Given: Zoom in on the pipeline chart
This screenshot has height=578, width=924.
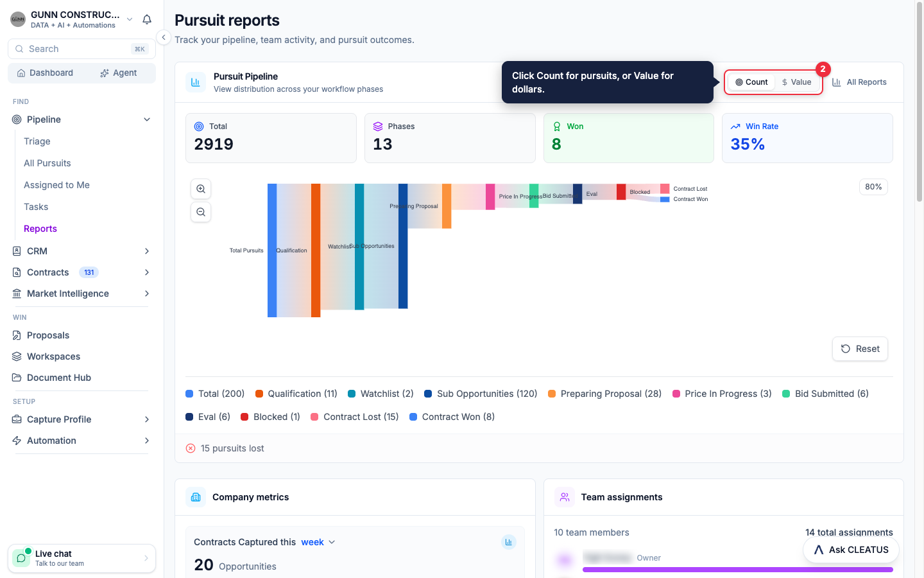Looking at the screenshot, I should pos(201,189).
